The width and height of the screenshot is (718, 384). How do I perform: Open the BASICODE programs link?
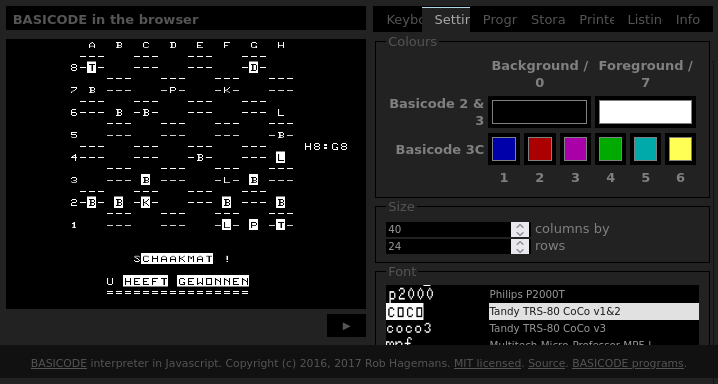tap(627, 363)
